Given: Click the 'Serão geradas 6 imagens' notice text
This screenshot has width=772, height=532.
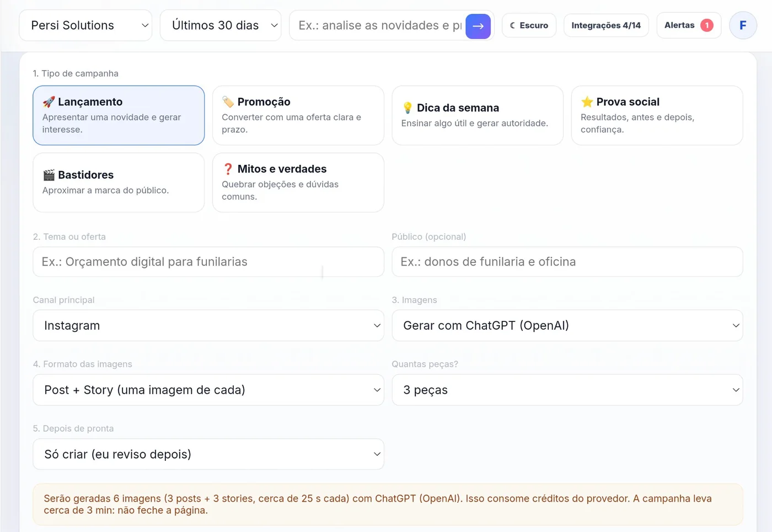Looking at the screenshot, I should pyautogui.click(x=378, y=504).
